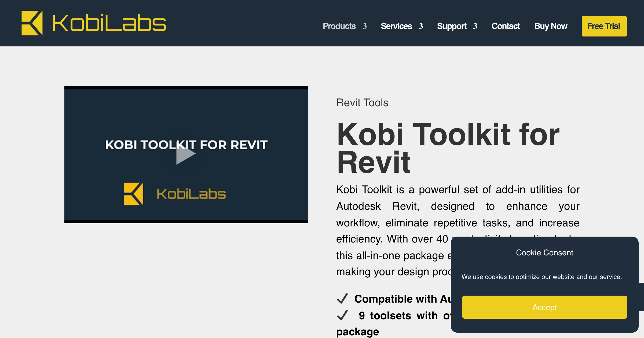Screen dimensions: 644x338
Task: Select the "Revit Tools" subtitle text
Action: coord(362,103)
